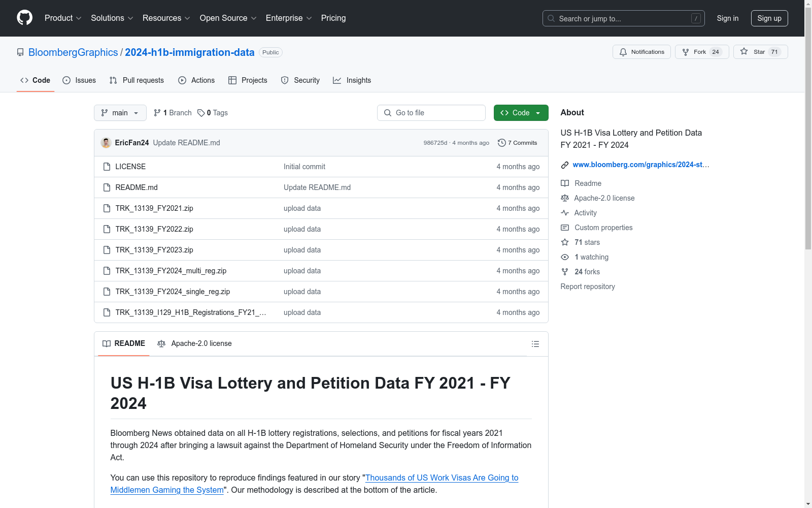Open the README outline list icon

coord(535,344)
